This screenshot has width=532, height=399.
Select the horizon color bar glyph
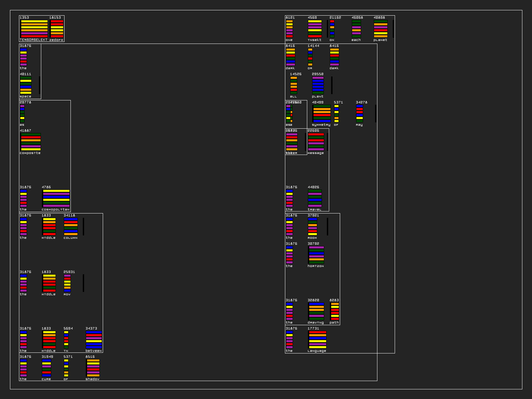[x=316, y=255]
